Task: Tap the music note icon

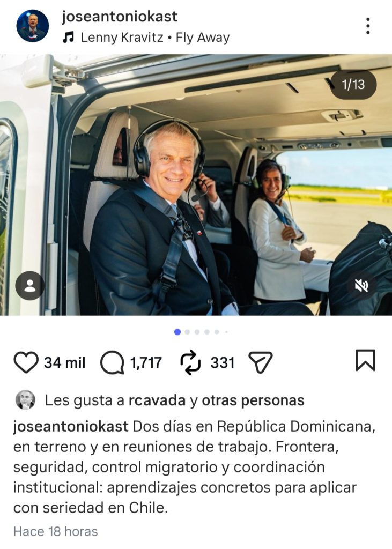Action: click(x=68, y=37)
